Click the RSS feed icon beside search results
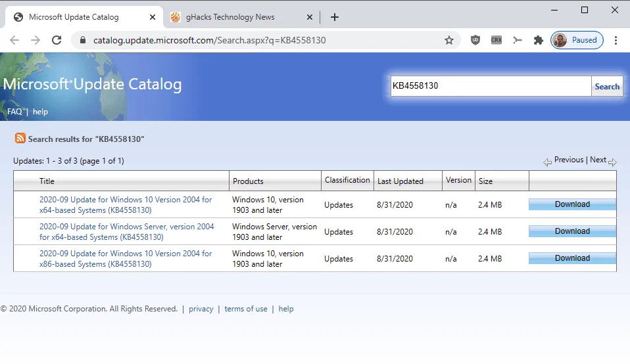This screenshot has height=364, width=630. (x=20, y=139)
